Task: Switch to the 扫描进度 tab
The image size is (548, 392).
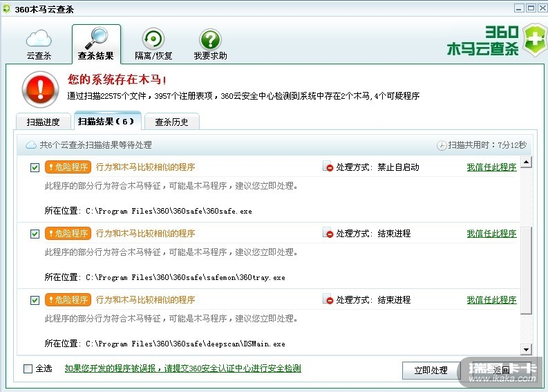Action: (x=44, y=122)
